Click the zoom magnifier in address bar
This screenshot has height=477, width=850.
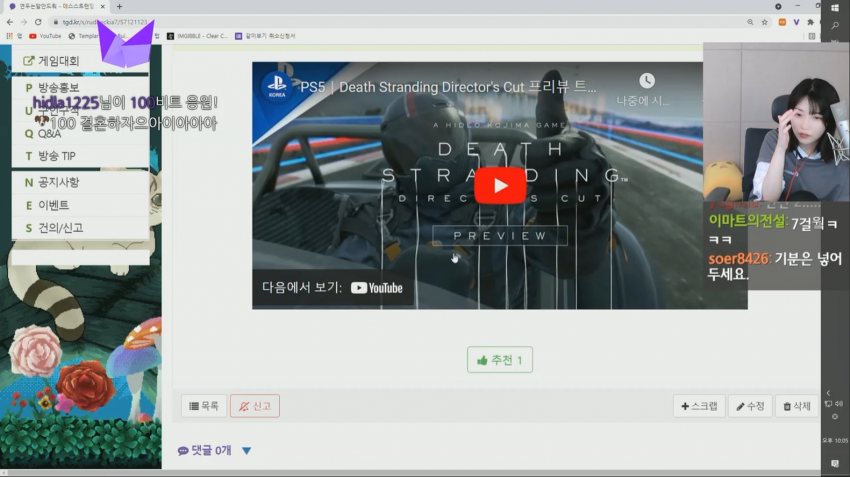750,22
